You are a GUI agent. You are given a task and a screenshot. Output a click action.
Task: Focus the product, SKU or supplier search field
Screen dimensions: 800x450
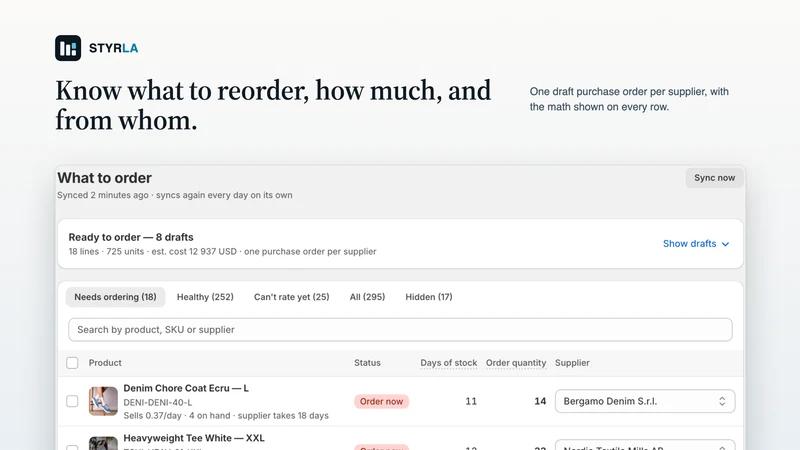(401, 330)
